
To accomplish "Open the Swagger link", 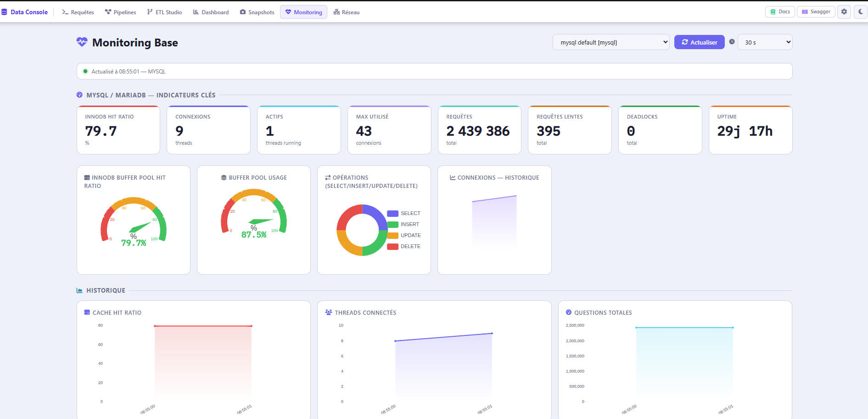I will point(816,12).
